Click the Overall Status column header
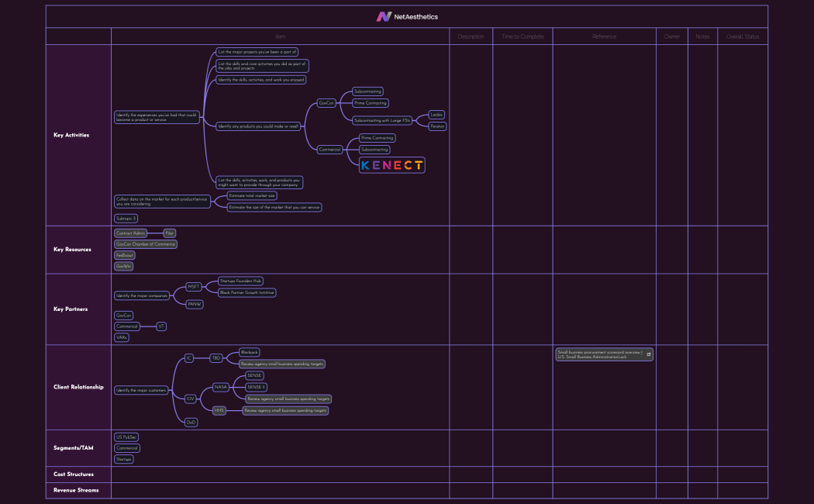Screen dimensions: 814x504 point(742,36)
